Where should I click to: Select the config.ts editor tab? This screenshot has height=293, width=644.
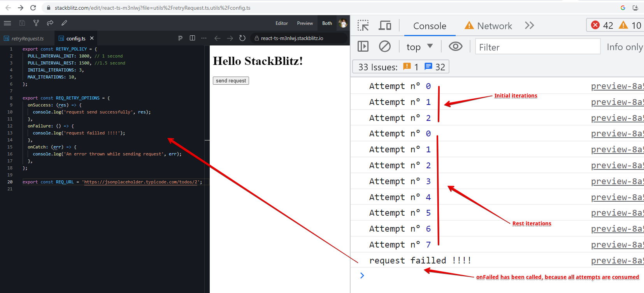coord(75,38)
